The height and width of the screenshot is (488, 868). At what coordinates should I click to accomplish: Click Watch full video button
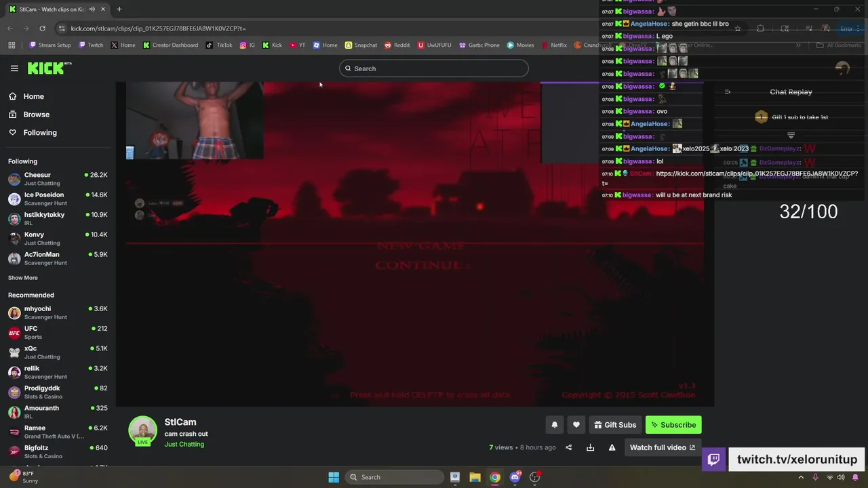pyautogui.click(x=663, y=447)
